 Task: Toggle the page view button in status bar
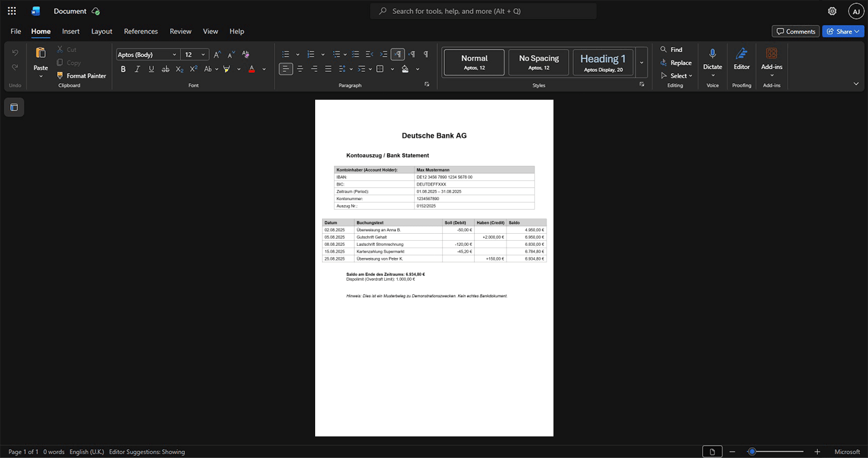(712, 452)
